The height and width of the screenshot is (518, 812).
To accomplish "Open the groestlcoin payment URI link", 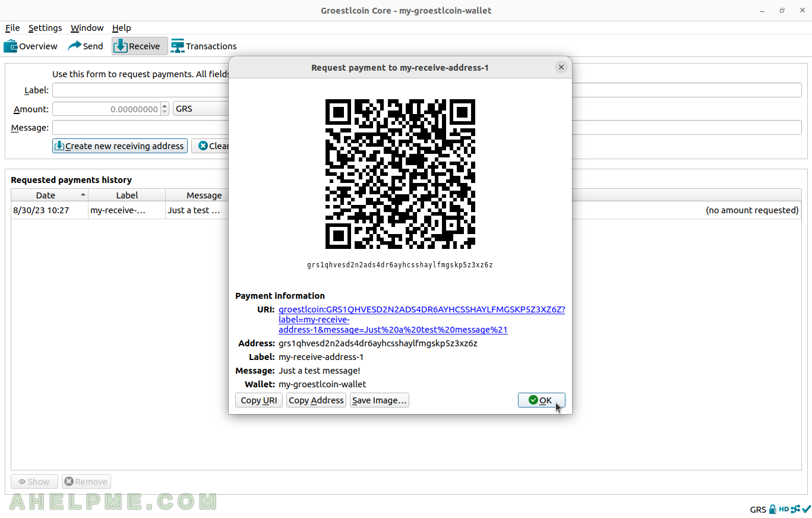I will tap(422, 320).
